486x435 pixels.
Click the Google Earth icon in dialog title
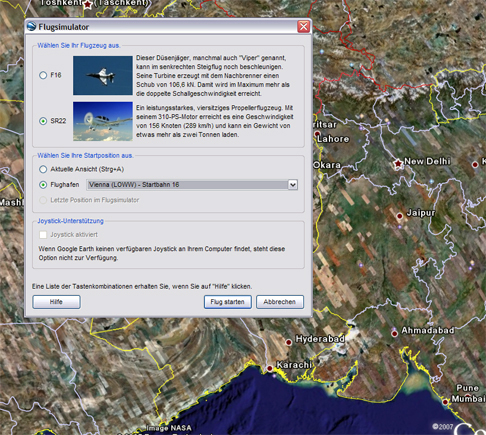point(31,27)
